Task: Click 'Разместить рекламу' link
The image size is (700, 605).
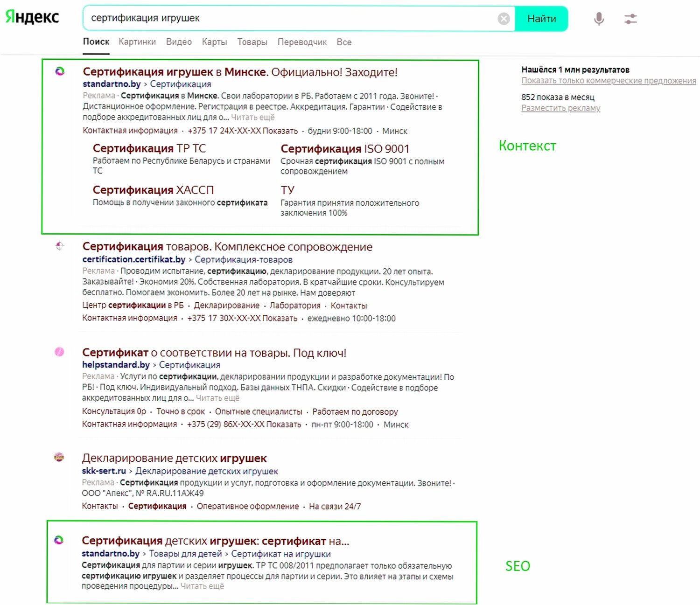Action: point(561,108)
